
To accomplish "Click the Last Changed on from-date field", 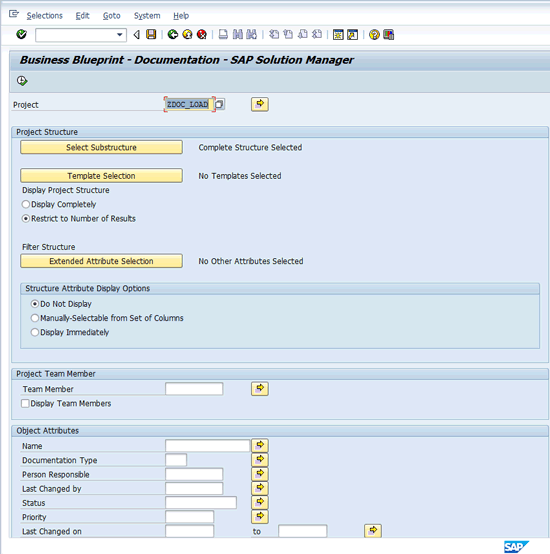I will (189, 531).
